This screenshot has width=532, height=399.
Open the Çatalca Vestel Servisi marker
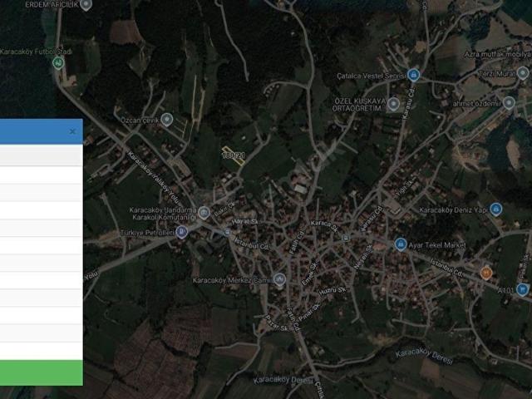413,75
